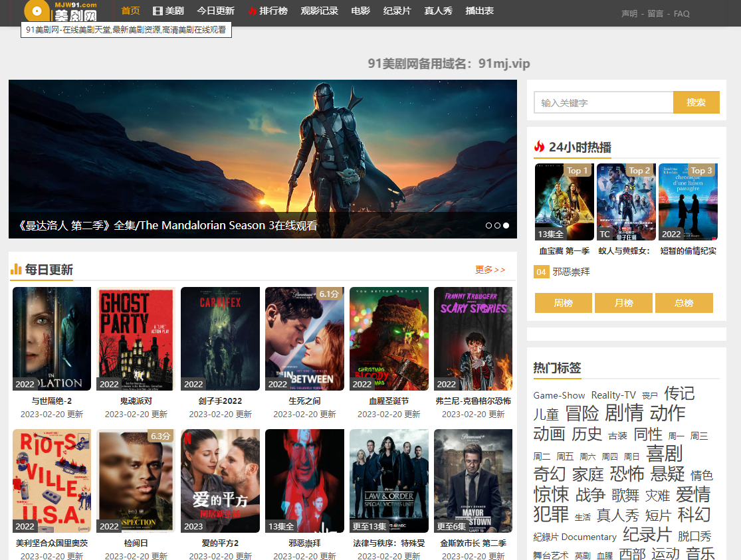Click the 鬼魂派对 title text
The width and height of the screenshot is (741, 560).
[x=136, y=401]
